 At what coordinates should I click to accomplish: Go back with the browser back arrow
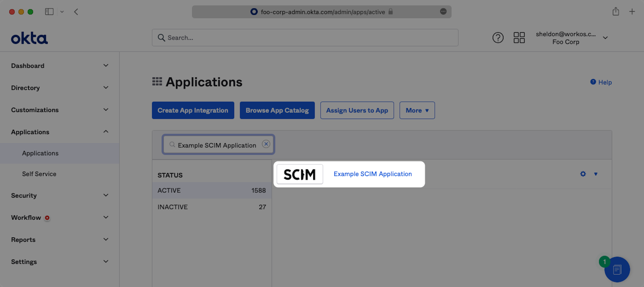point(76,12)
